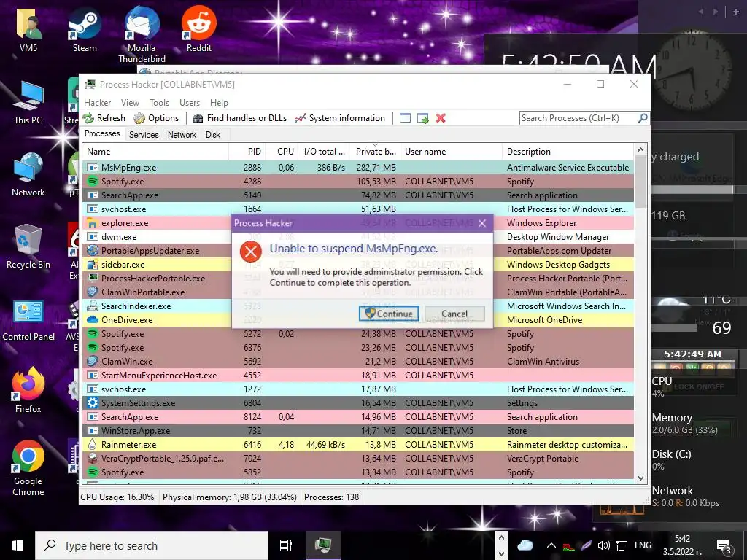This screenshot has width=747, height=560.
Task: Select the VM5 user folder icon
Action: [x=28, y=29]
